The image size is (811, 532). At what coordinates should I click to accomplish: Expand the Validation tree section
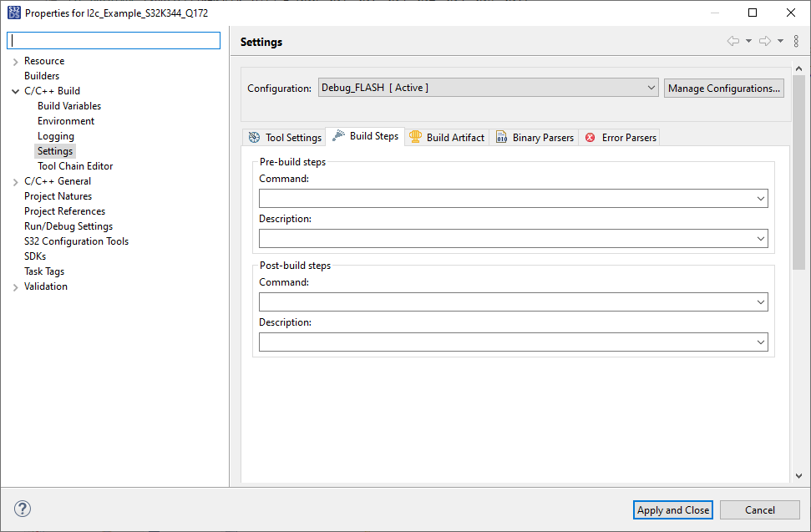(15, 286)
